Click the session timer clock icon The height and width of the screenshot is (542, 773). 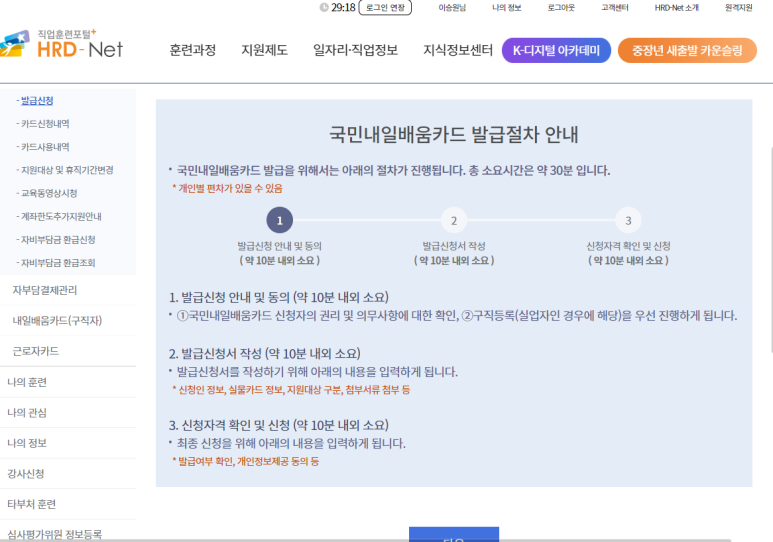point(324,7)
